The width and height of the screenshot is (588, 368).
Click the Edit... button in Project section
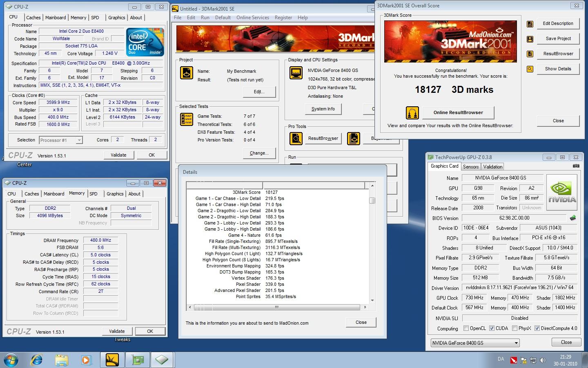click(x=259, y=92)
